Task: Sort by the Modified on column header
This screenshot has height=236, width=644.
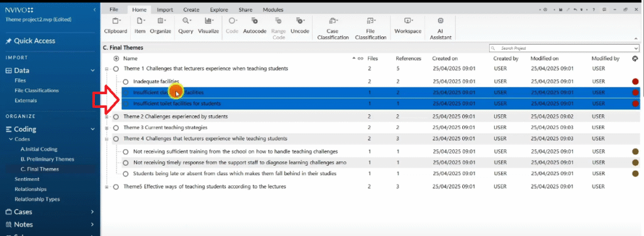Action: [x=544, y=58]
